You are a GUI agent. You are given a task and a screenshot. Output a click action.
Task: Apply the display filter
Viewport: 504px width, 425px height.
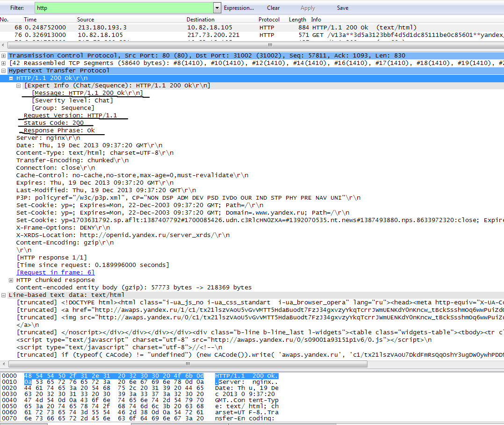308,8
